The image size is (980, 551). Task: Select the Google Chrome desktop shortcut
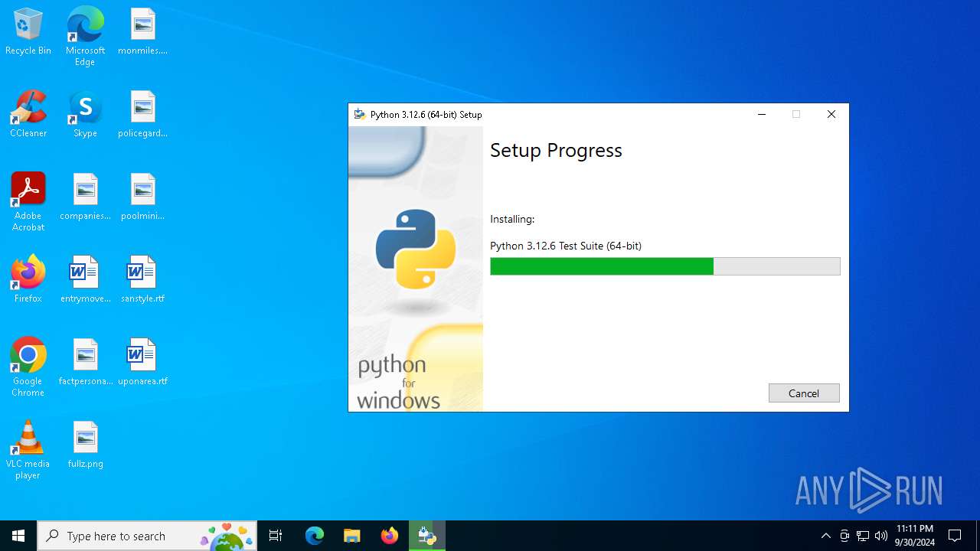point(28,367)
